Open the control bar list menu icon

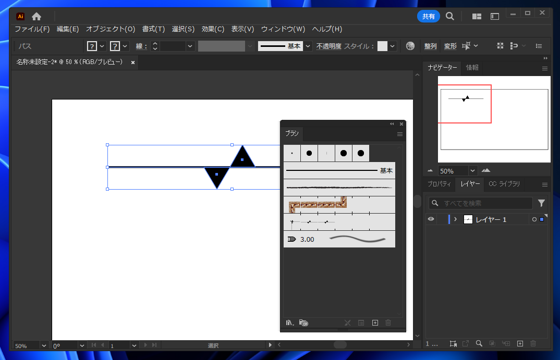[x=539, y=46]
